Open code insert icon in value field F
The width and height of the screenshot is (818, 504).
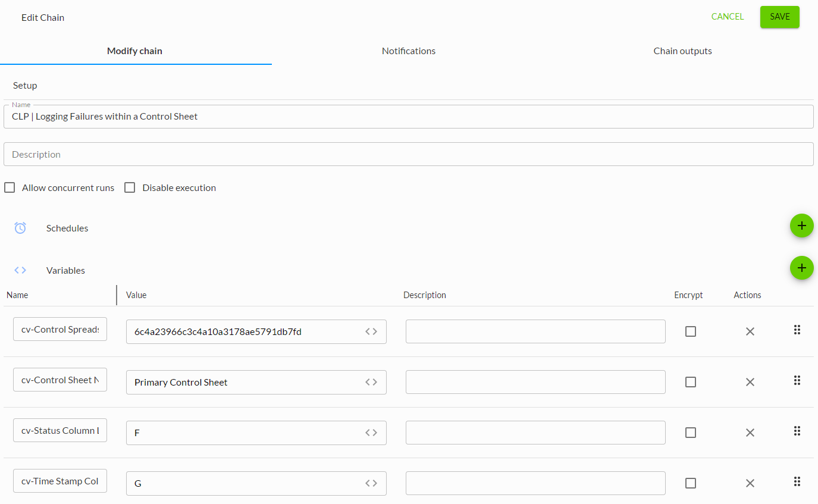pyautogui.click(x=371, y=433)
